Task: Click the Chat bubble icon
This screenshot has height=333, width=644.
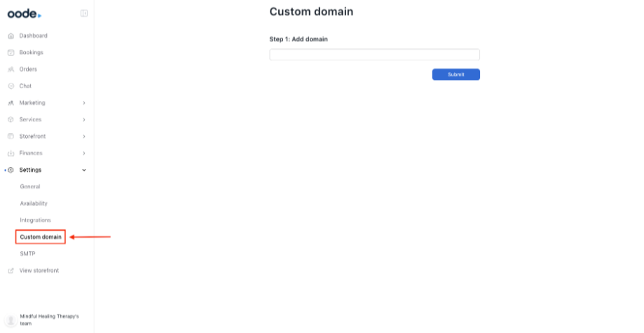Action: [11, 86]
